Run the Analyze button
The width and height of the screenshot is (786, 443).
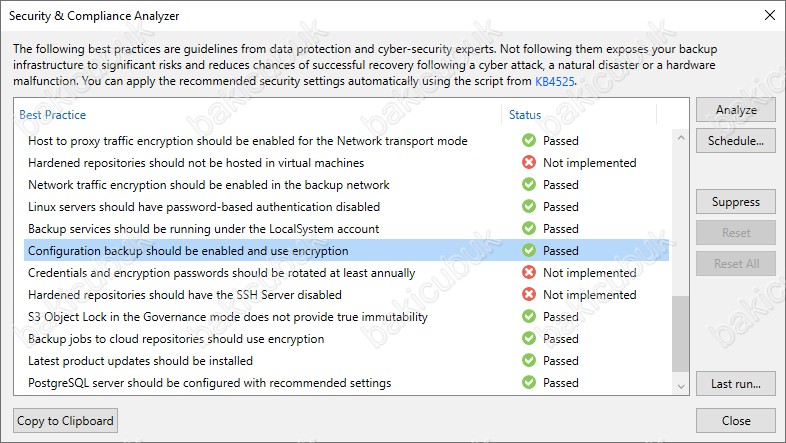735,110
